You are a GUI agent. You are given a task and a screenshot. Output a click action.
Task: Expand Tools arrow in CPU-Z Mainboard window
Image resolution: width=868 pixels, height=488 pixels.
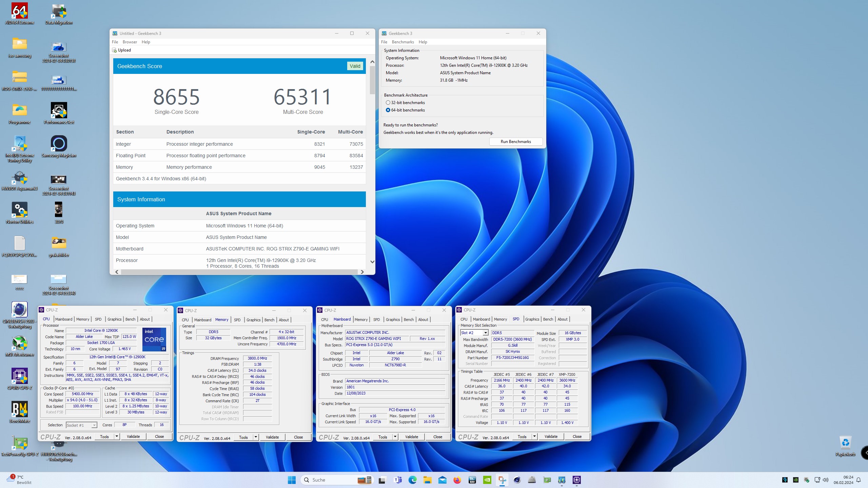pos(395,437)
